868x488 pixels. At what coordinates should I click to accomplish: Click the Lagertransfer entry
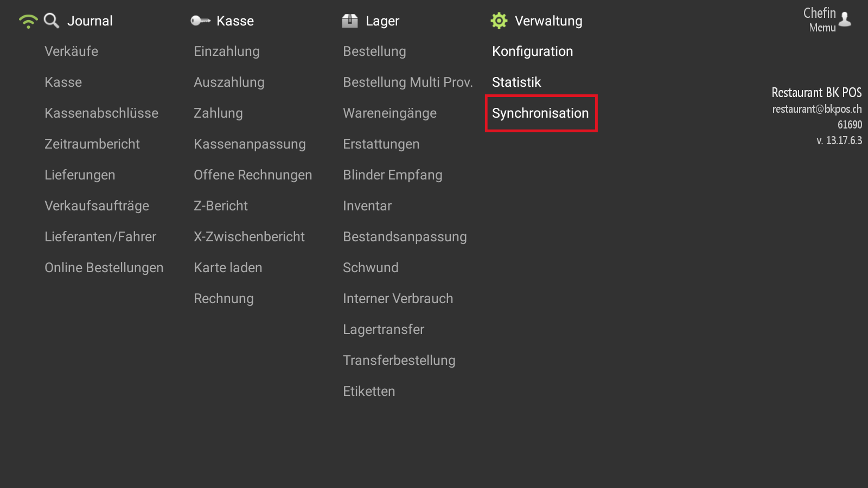pyautogui.click(x=384, y=330)
